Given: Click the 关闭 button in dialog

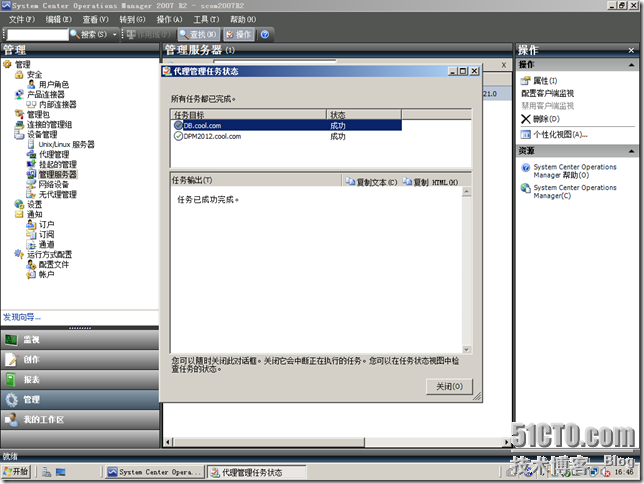Looking at the screenshot, I should click(449, 387).
